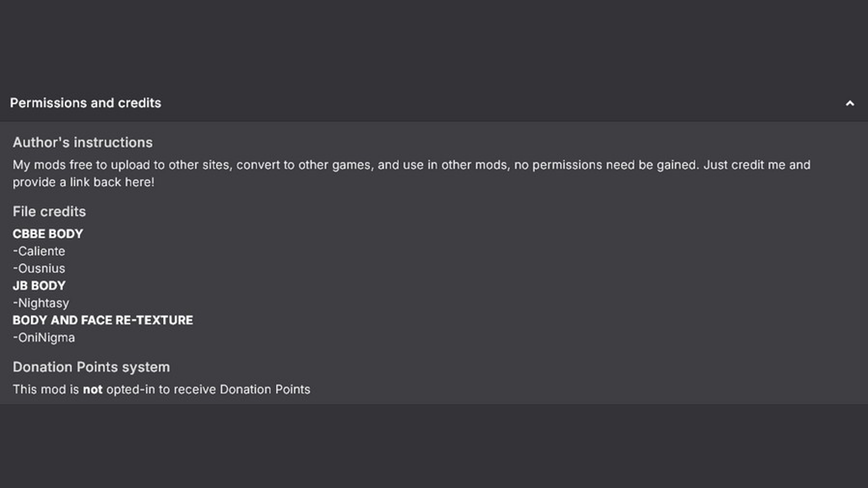Click "no permissions need be gained" phrase
The image size is (868, 488).
605,165
